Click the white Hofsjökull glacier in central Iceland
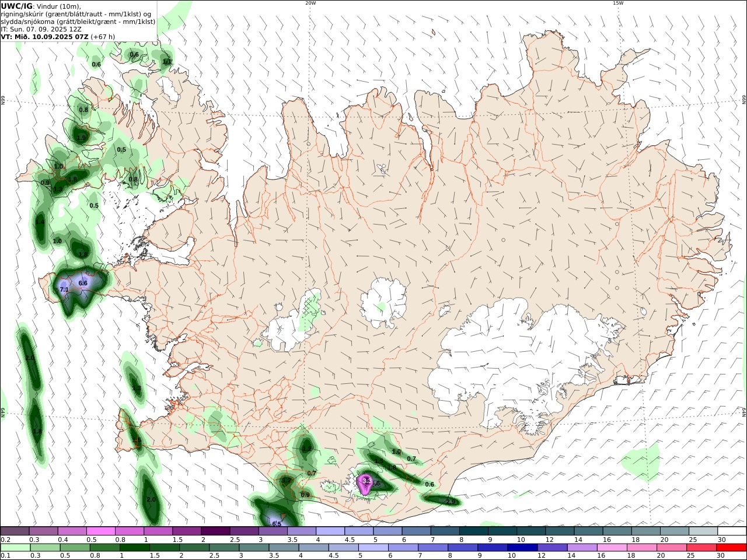The height and width of the screenshot is (560, 747). point(383,302)
